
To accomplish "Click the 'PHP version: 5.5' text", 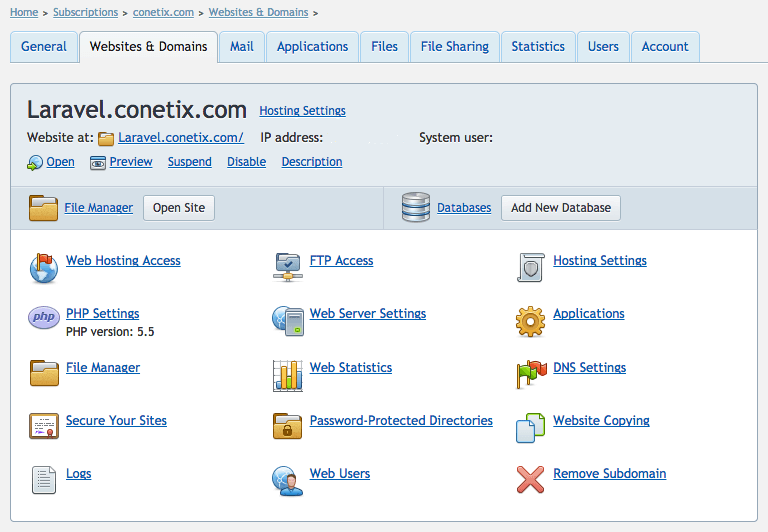I will pyautogui.click(x=110, y=332).
